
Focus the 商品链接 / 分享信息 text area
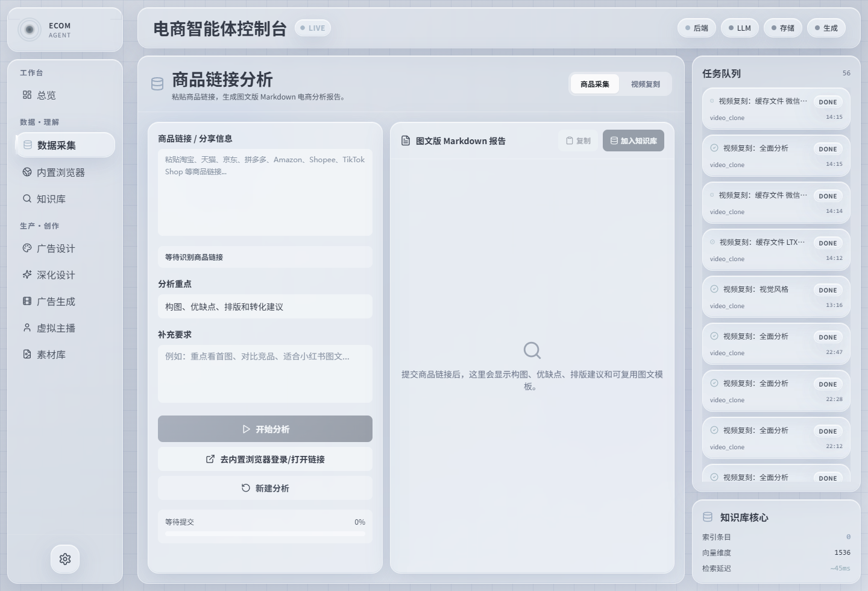tap(265, 192)
